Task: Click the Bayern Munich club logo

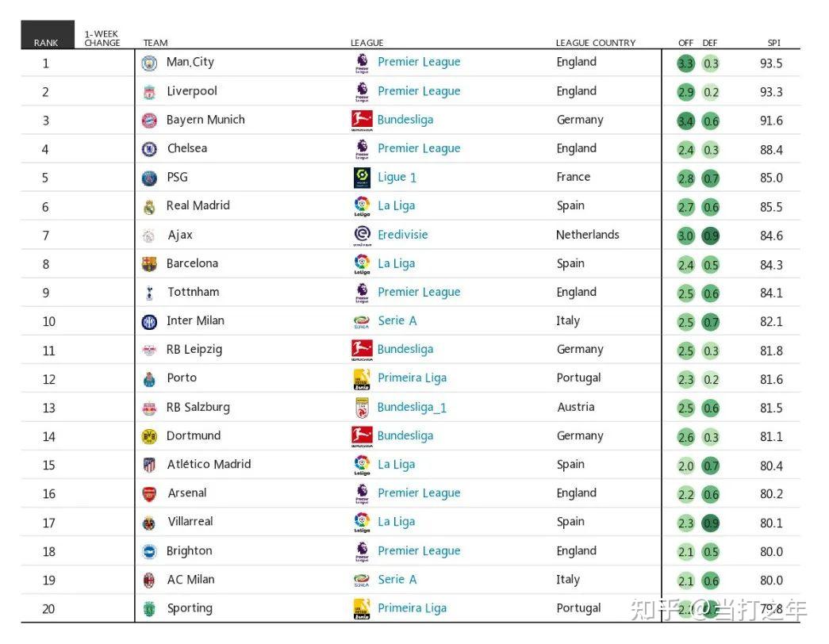Action: pyautogui.click(x=149, y=121)
